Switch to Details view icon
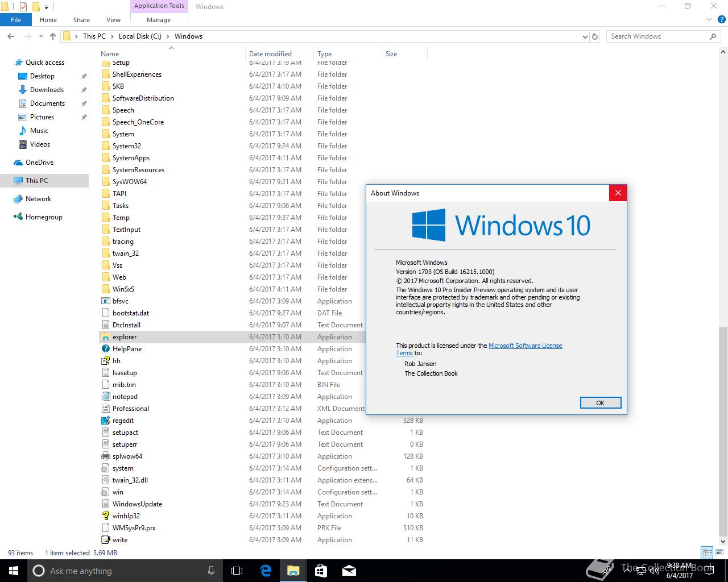 pyautogui.click(x=707, y=552)
